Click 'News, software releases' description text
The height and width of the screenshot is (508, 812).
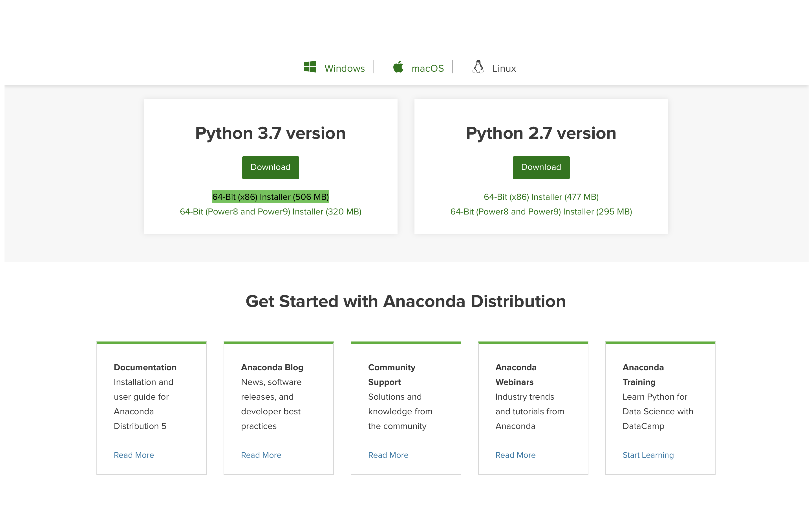(x=271, y=404)
